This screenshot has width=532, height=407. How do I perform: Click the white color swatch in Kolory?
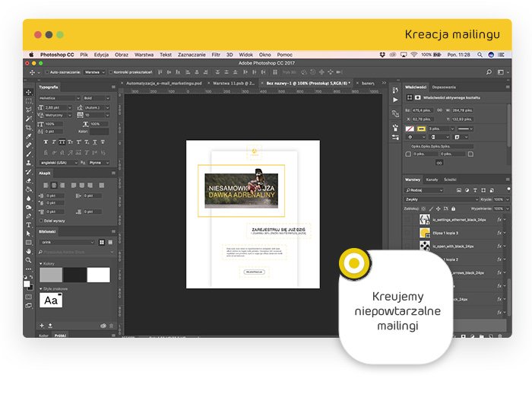[x=98, y=275]
